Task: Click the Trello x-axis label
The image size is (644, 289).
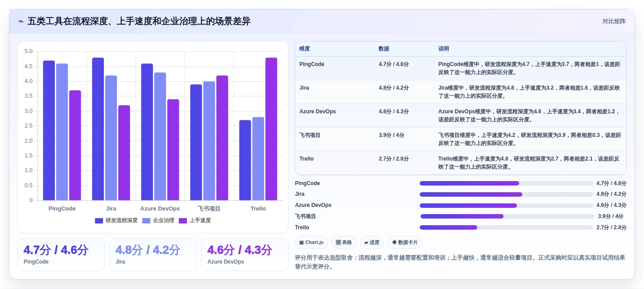Action: [x=258, y=209]
